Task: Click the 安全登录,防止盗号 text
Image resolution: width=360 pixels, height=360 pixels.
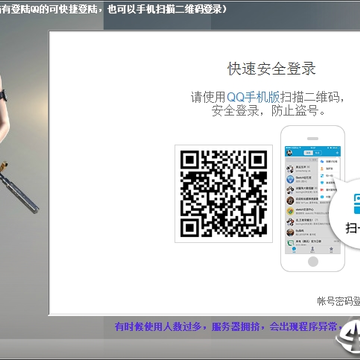Action: (269, 111)
